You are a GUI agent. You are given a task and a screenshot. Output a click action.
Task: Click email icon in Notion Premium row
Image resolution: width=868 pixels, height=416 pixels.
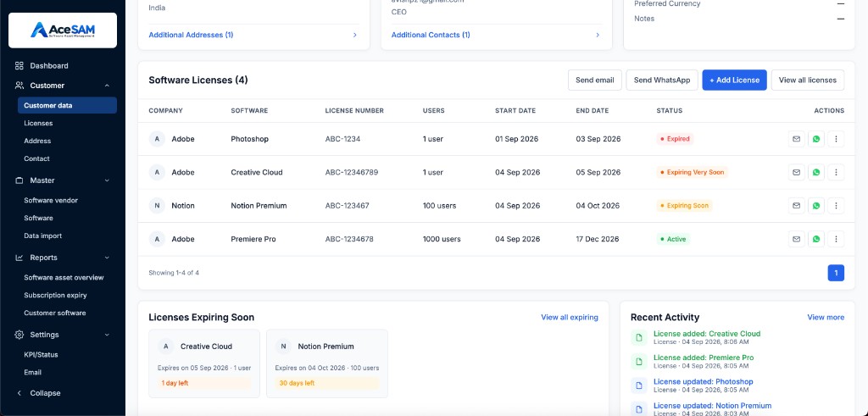797,206
